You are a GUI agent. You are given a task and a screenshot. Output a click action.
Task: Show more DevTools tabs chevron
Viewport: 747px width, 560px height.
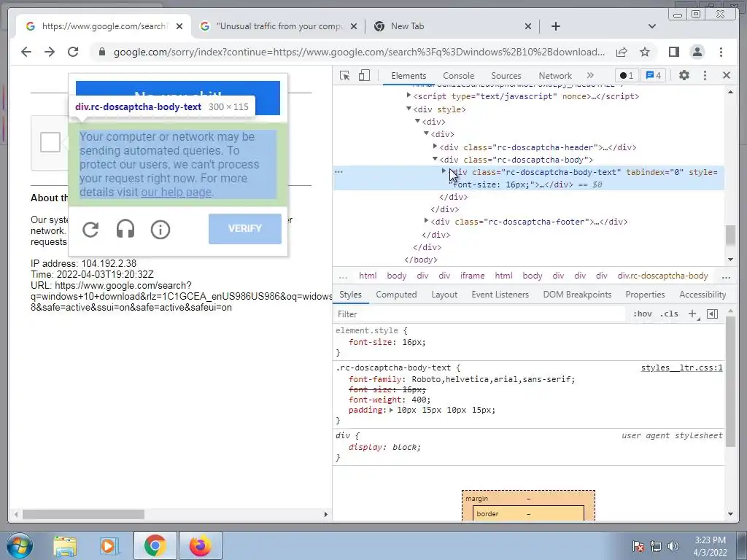[590, 75]
